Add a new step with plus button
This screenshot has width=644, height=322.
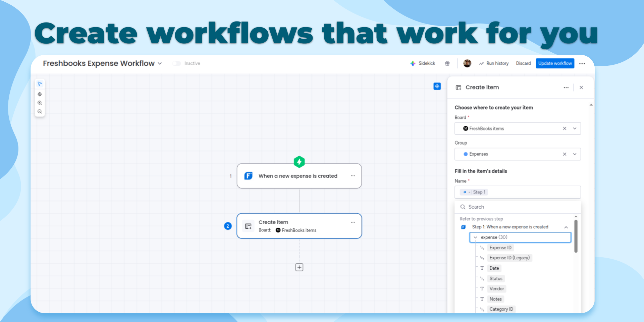pos(299,267)
